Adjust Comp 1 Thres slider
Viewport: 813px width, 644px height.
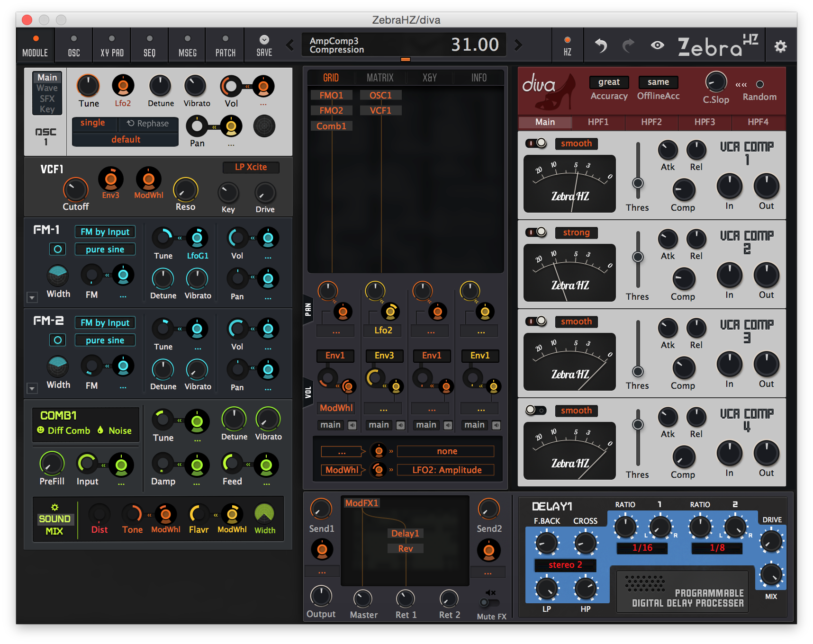pos(638,183)
